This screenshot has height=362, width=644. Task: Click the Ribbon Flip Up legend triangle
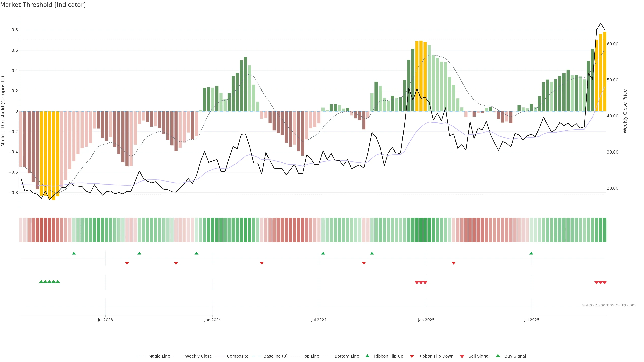pos(367,356)
